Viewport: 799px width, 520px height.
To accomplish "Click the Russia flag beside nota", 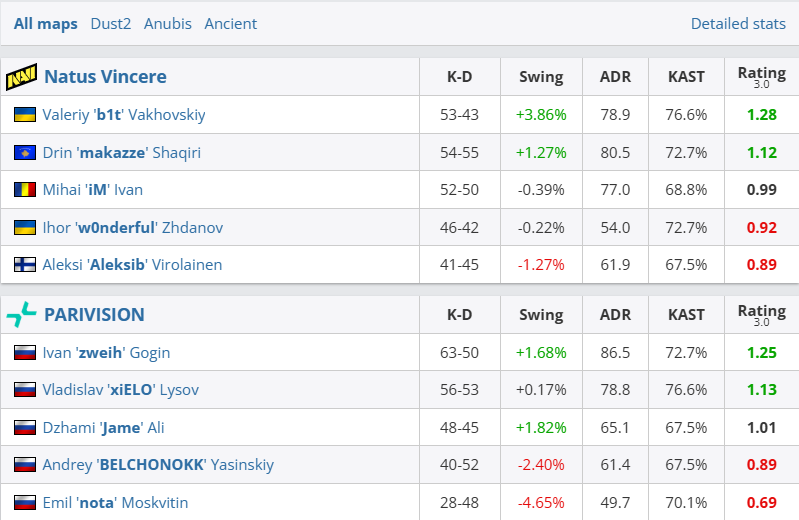I will coord(25,503).
